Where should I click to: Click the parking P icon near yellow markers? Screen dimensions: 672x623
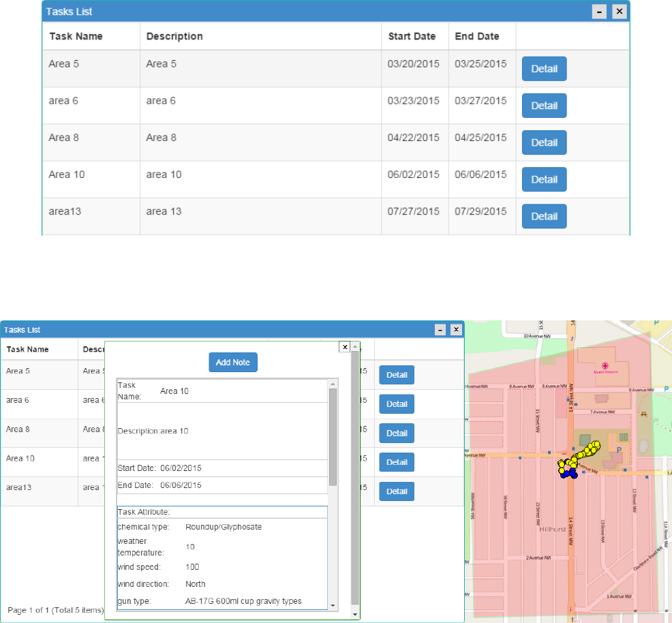click(x=618, y=450)
